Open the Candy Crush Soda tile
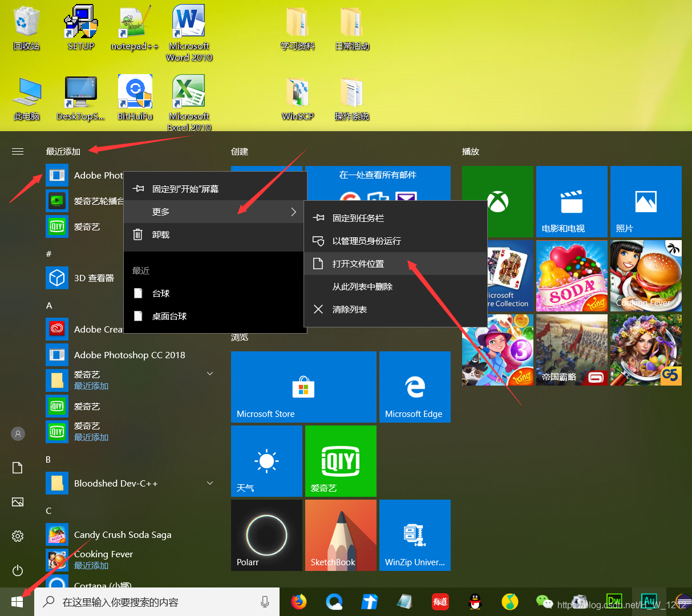Image resolution: width=692 pixels, height=616 pixels. coord(572,275)
